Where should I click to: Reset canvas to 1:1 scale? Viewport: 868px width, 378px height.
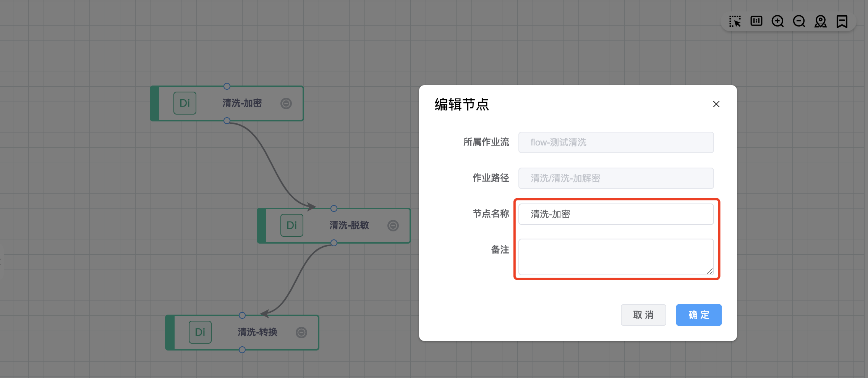(756, 21)
